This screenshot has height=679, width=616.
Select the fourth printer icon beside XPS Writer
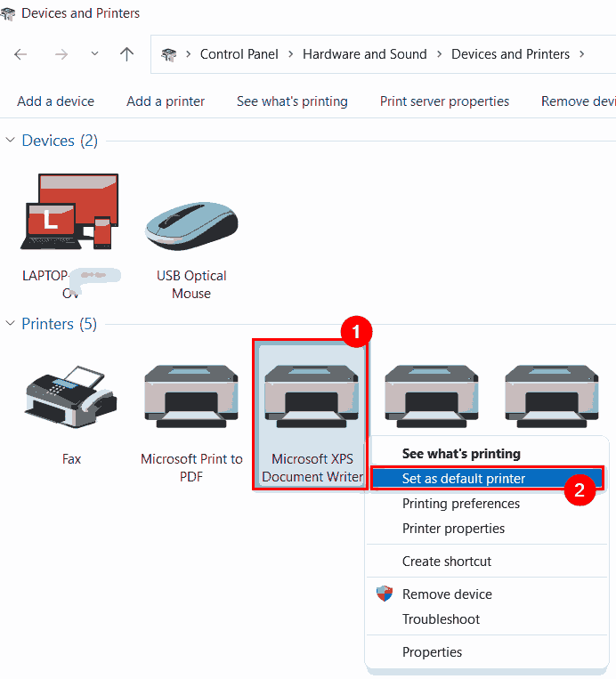(432, 397)
